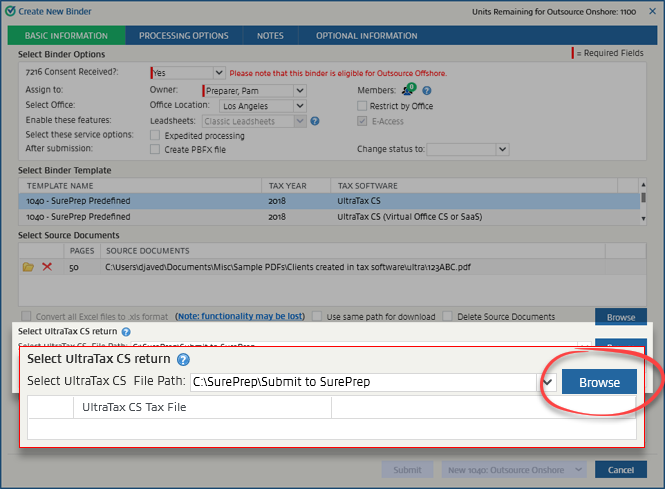Click the UltraTax CS File Path field

[349, 382]
